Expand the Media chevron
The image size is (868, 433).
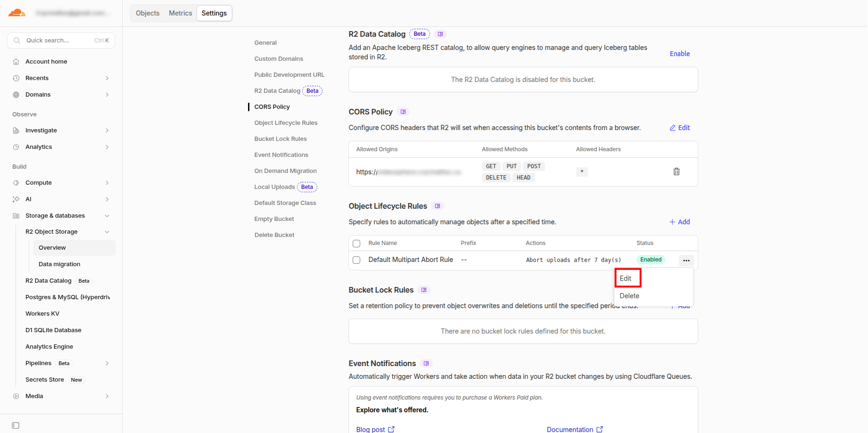tap(107, 396)
